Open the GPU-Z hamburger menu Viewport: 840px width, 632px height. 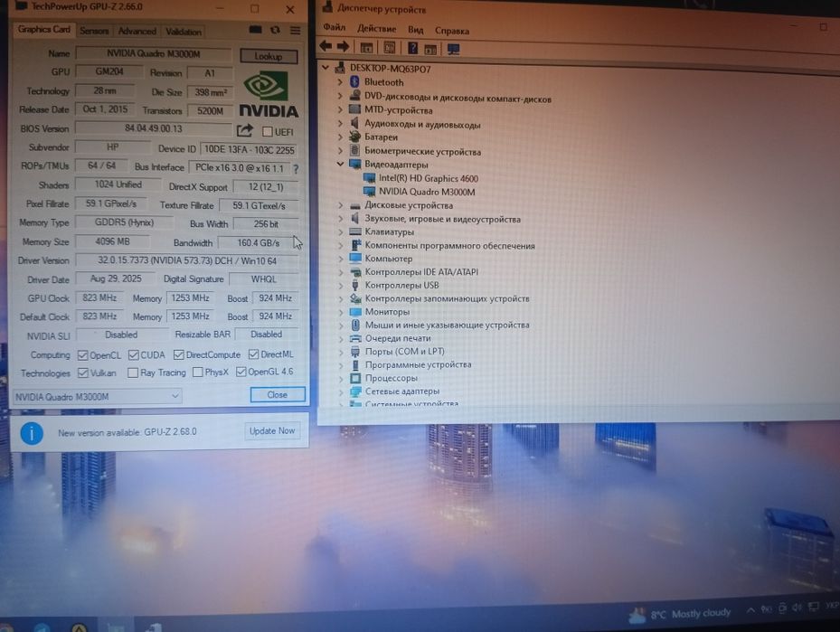coord(295,31)
